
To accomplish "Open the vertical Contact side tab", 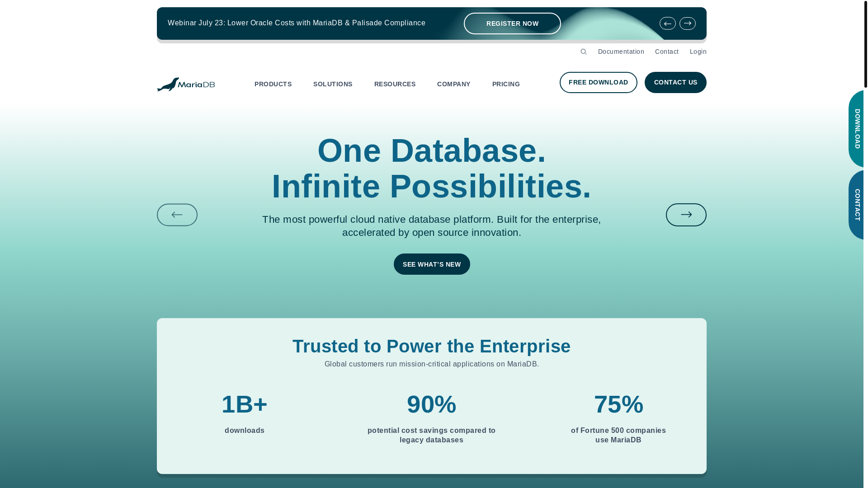I will click(x=856, y=205).
